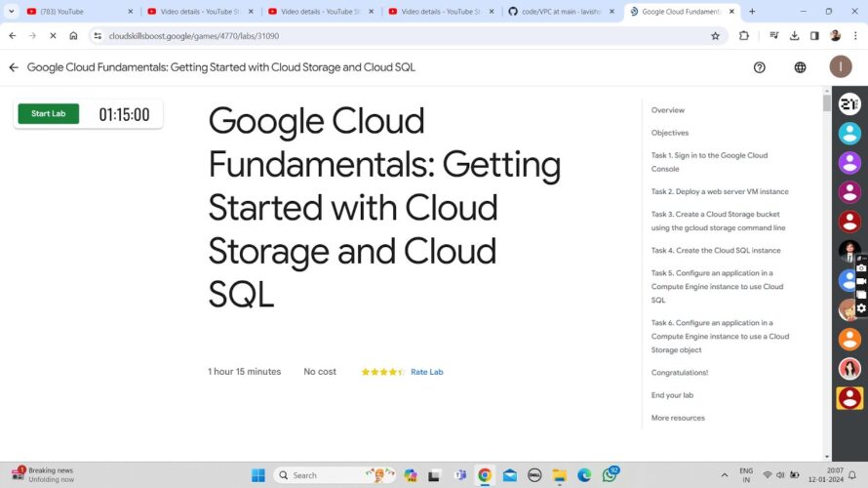Viewport: 868px width, 488px height.
Task: Close the (783) YouTube tab
Action: [131, 12]
